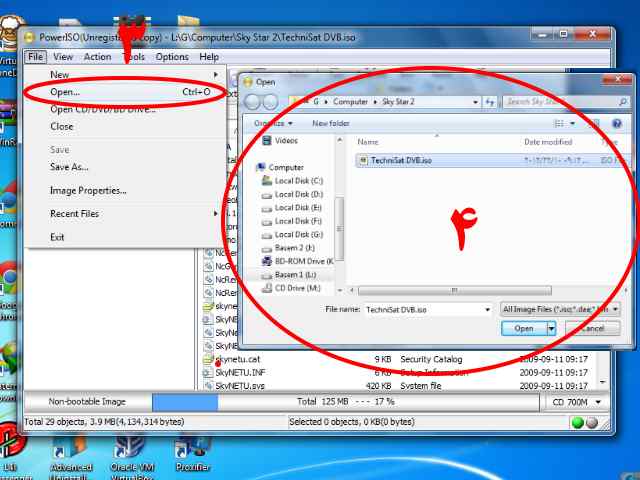Click the navigation pane vertical scrollbar
The width and height of the screenshot is (640, 480).
[339, 228]
